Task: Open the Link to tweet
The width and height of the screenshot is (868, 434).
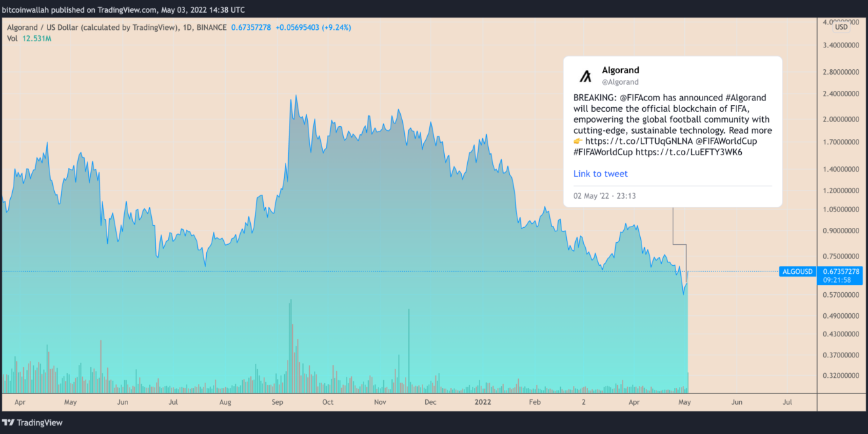Action: (600, 174)
